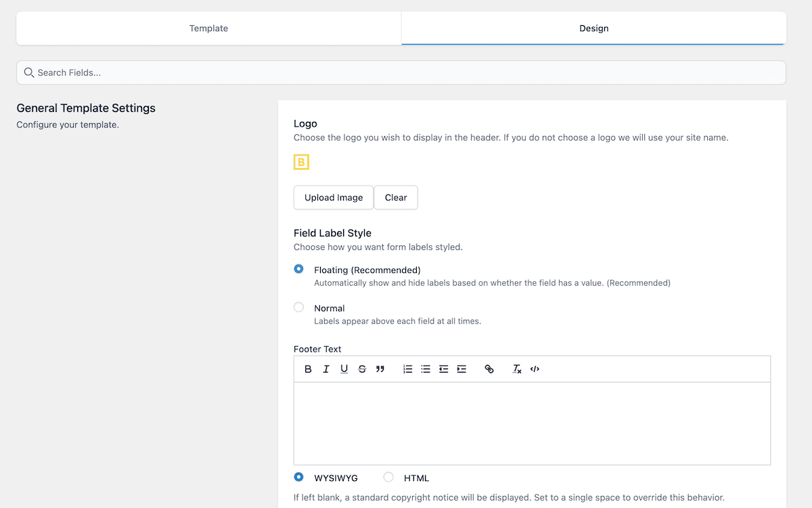The width and height of the screenshot is (812, 508).
Task: Open the Design tab
Action: point(593,28)
